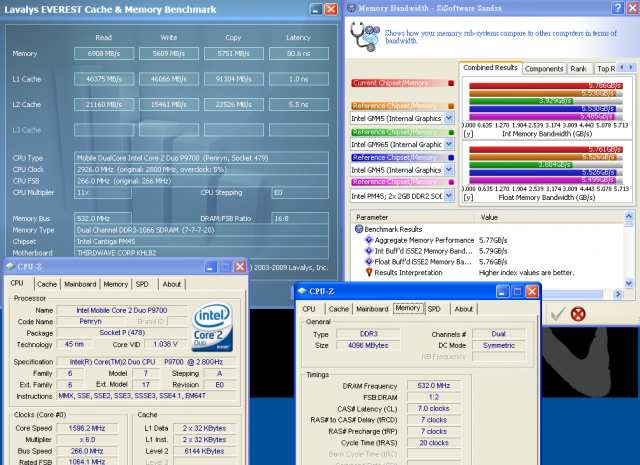Toggle the magenta Reference Chipset/Memory marker
The height and width of the screenshot is (465, 640).
[451, 182]
